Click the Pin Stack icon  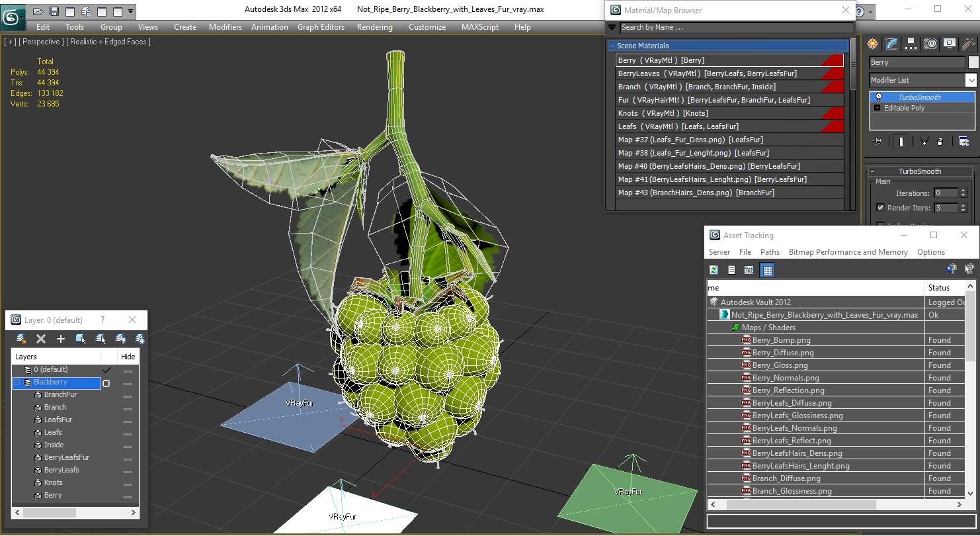coord(878,141)
